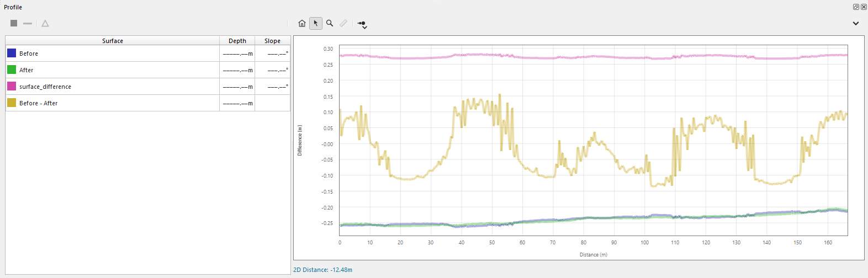868x278 pixels.
Task: Open the profile point options dropdown
Action: click(362, 24)
